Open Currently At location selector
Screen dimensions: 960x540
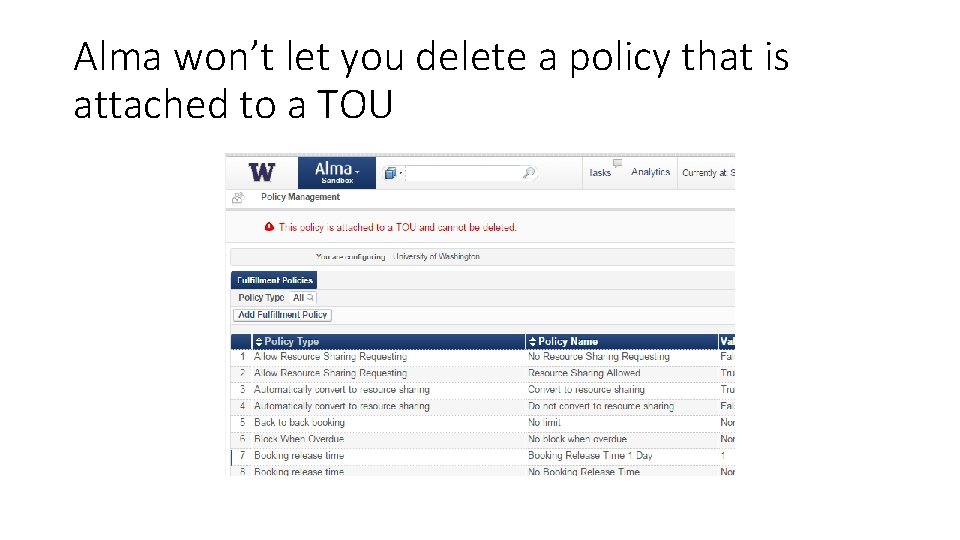pyautogui.click(x=707, y=173)
